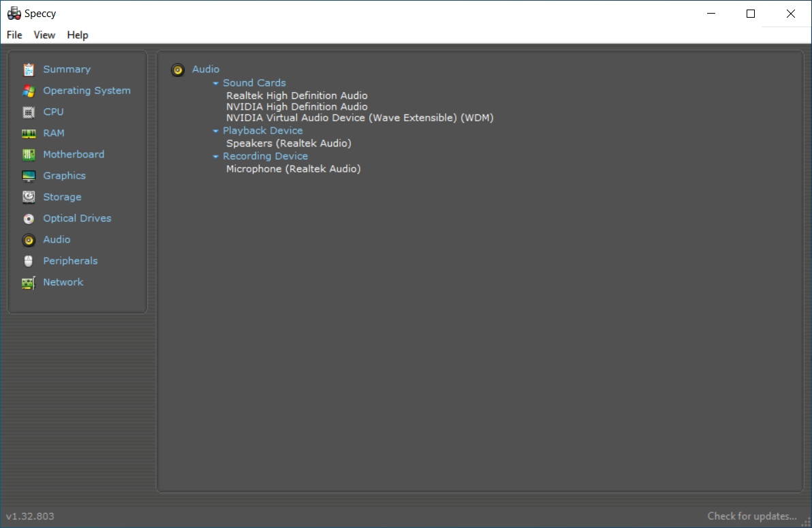The width and height of the screenshot is (812, 528).
Task: Click the Speccy app icon in title bar
Action: point(14,14)
